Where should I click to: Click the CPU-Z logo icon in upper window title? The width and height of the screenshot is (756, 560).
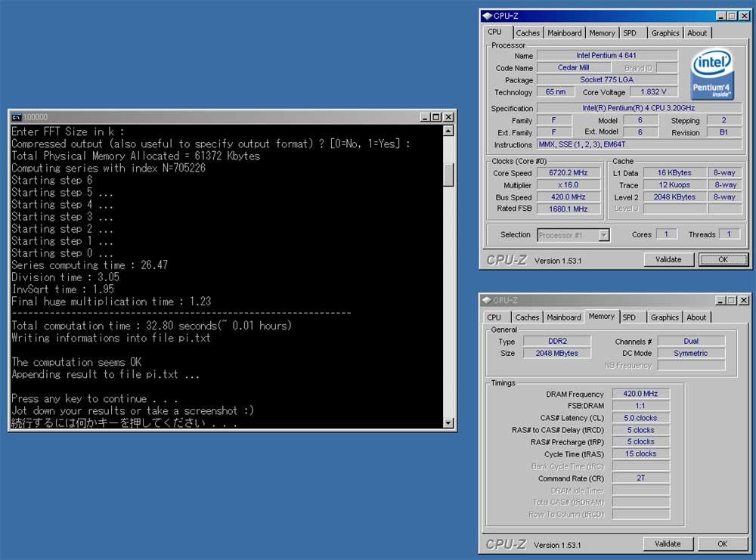pos(487,16)
